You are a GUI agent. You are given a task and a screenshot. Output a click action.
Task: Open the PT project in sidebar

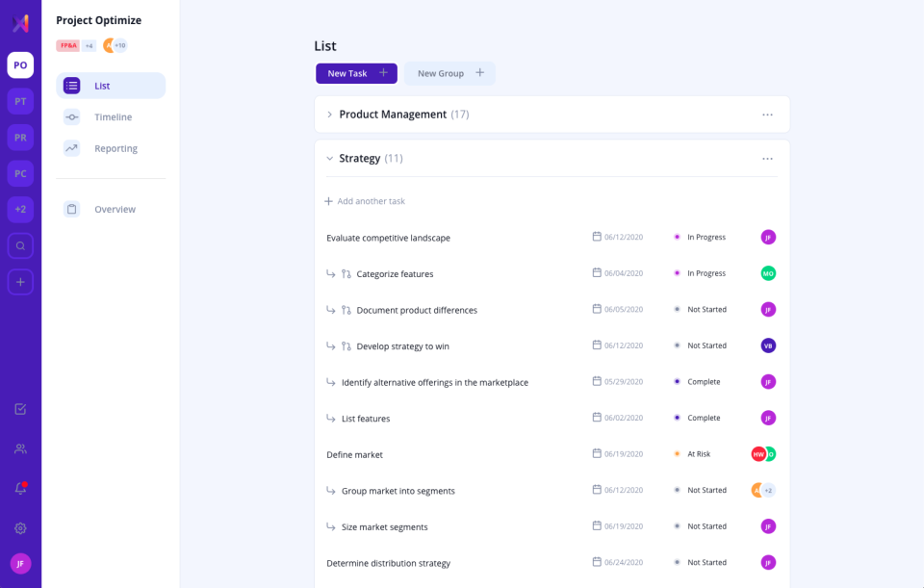(x=20, y=101)
